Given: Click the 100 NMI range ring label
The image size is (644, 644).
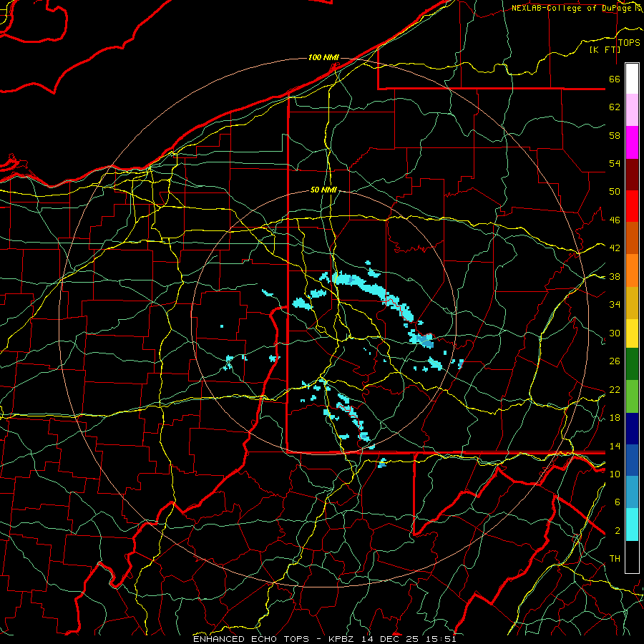Looking at the screenshot, I should point(323,57).
